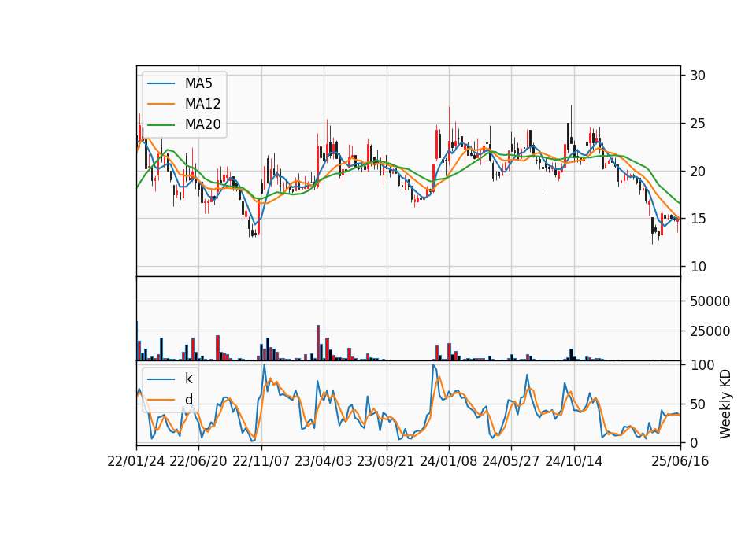
Task: Click the price axis value 20
Action: (698, 171)
